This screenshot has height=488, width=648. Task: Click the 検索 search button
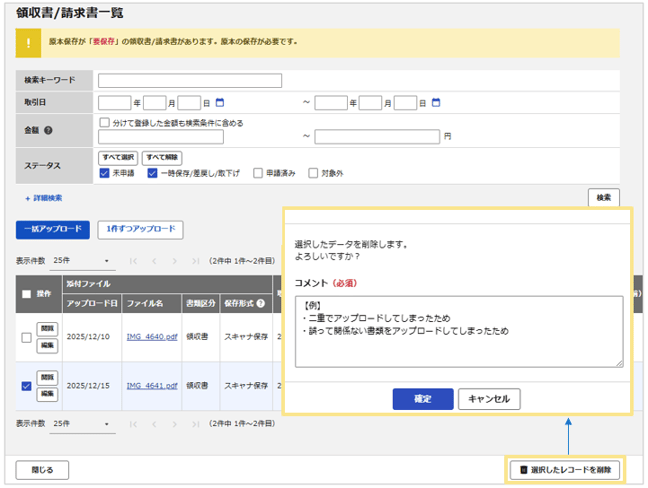[x=604, y=198]
